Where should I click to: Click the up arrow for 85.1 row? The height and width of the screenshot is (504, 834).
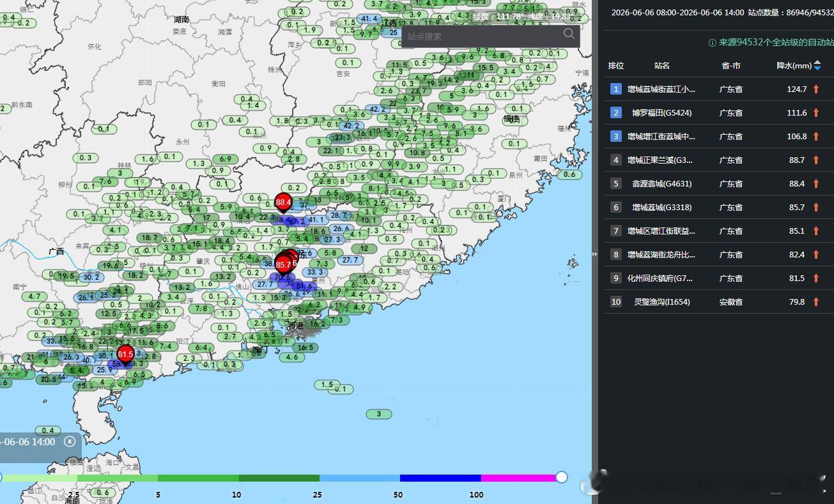coord(816,231)
